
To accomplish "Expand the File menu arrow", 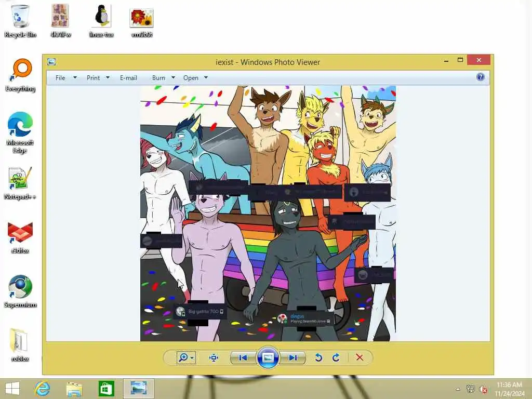I will (x=75, y=77).
